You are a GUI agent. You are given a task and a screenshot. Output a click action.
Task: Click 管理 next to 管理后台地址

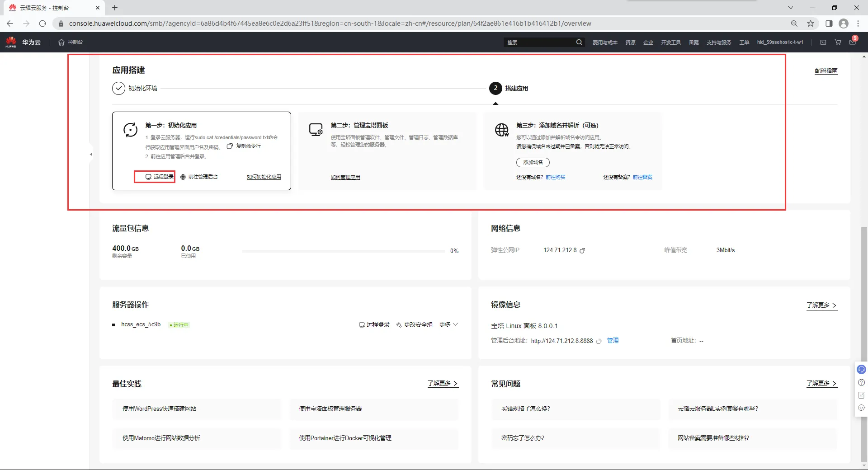(613, 341)
